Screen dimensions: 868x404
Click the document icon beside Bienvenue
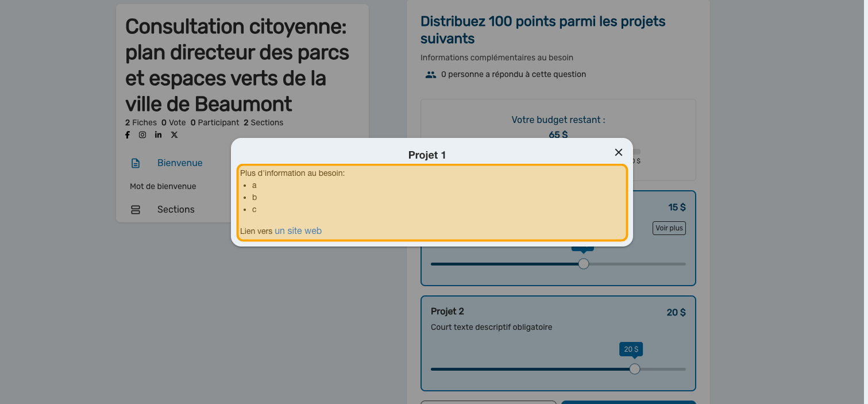[136, 163]
